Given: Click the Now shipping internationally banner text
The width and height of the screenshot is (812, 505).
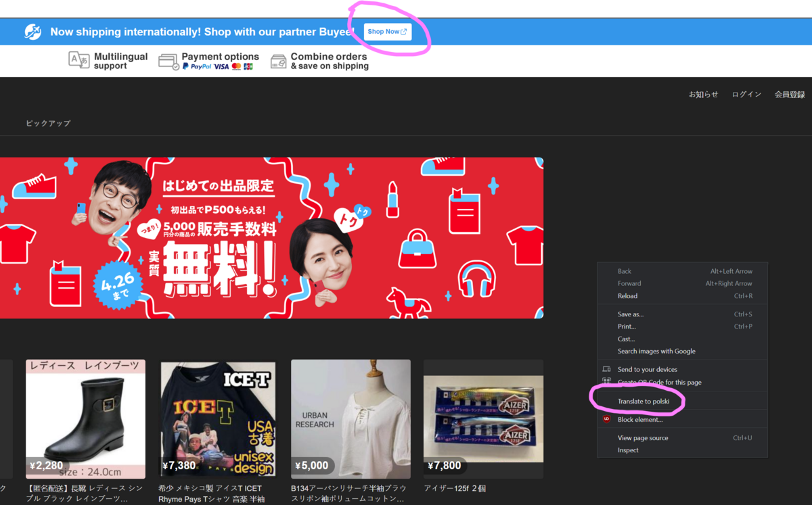Looking at the screenshot, I should [202, 32].
